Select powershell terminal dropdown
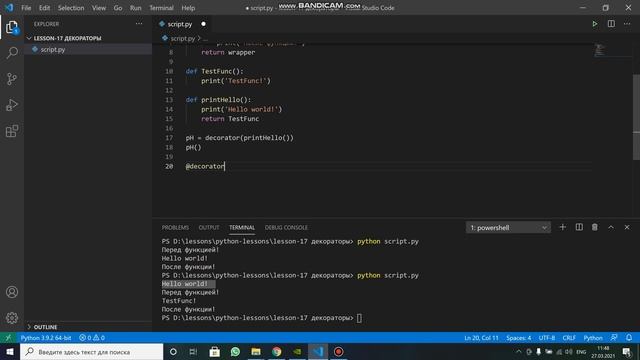 [x=508, y=227]
